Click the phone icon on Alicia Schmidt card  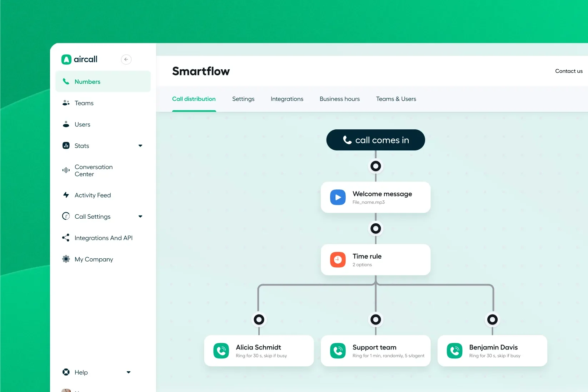click(221, 351)
